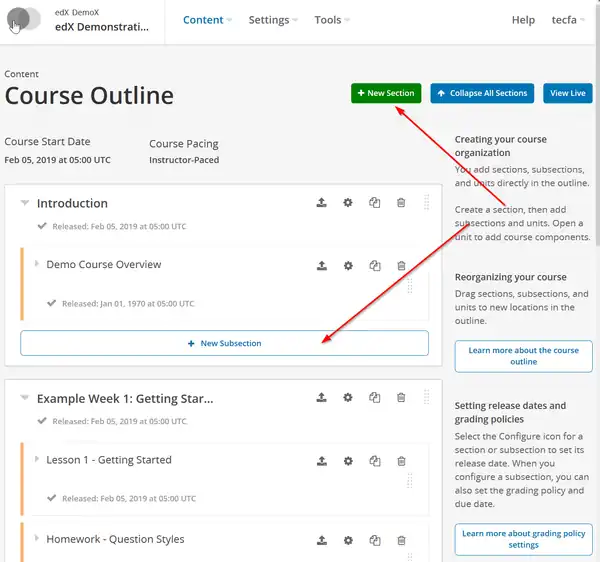
Task: Duplicate Lesson 1 - Getting Started subsection
Action: coord(374,461)
